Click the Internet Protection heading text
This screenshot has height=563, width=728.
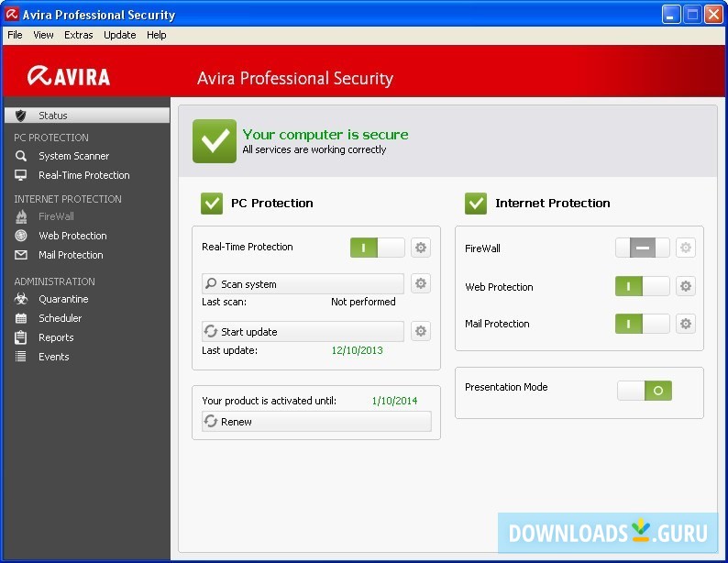pos(553,204)
